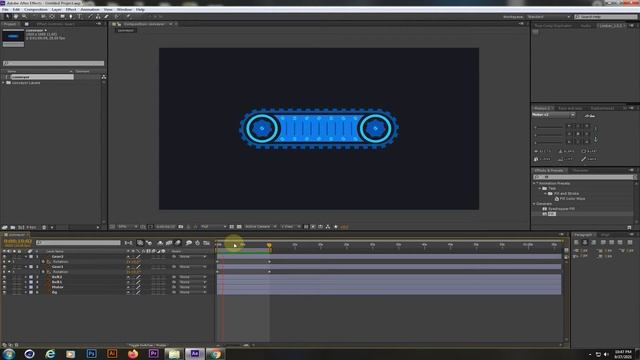This screenshot has width=640, height=360.
Task: Open the Gear2 layer Parent dropdown
Action: pyautogui.click(x=193, y=257)
